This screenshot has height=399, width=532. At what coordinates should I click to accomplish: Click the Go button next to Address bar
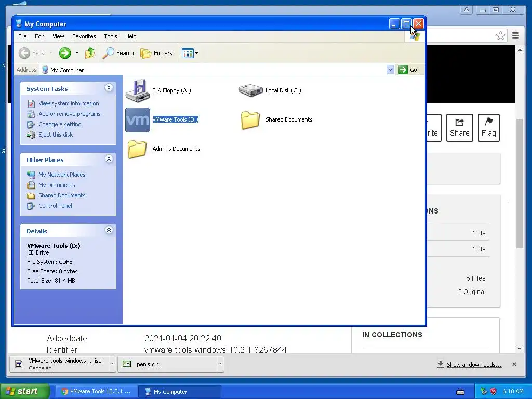(x=408, y=70)
